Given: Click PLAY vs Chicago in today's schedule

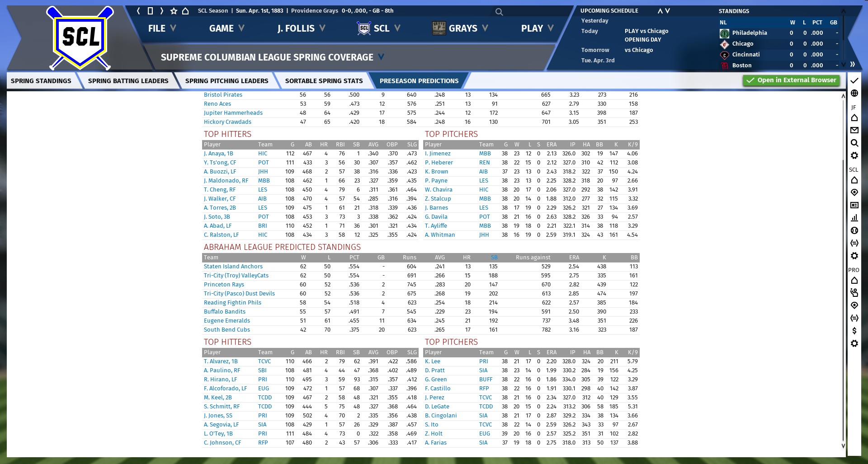Looking at the screenshot, I should (646, 31).
